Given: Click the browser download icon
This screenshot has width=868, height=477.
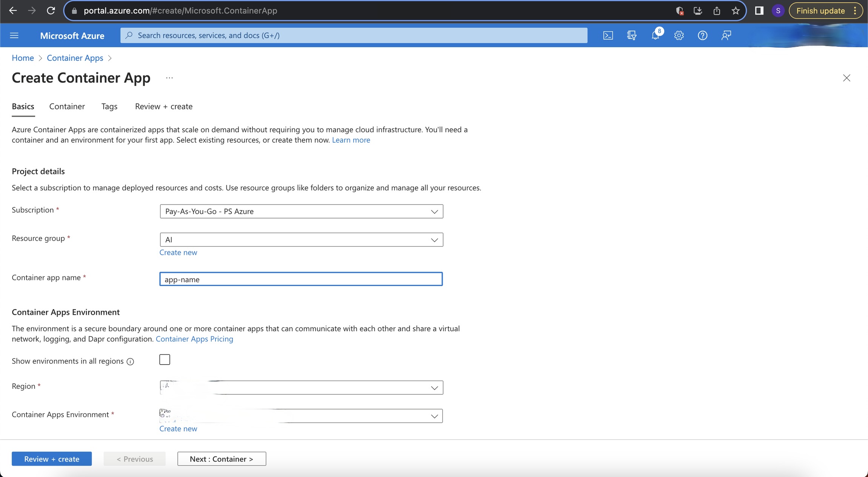Looking at the screenshot, I should 698,11.
